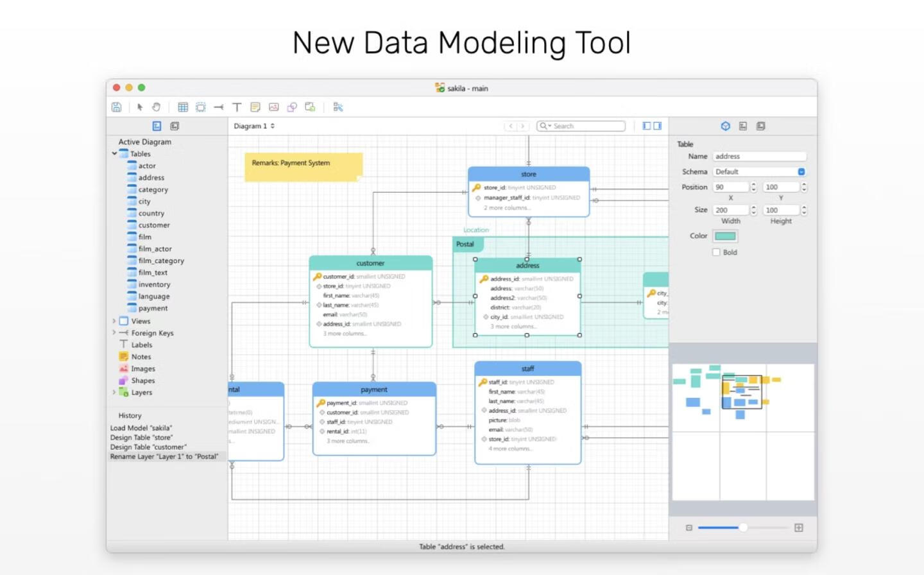
Task: Expand the Foreign Keys tree node
Action: pos(114,332)
